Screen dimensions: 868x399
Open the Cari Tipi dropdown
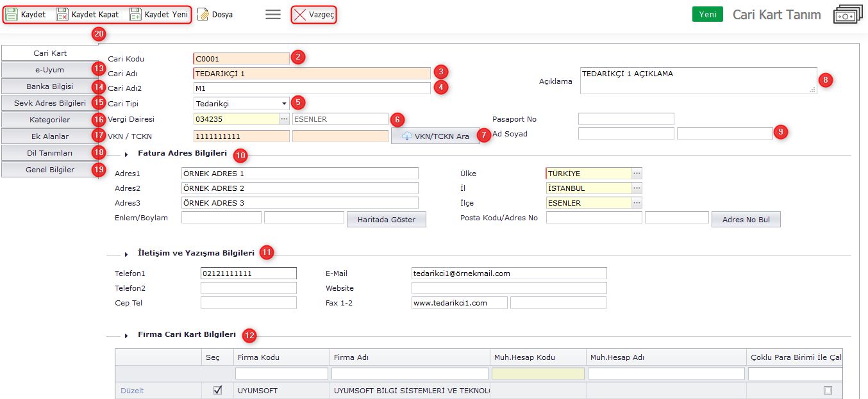(x=284, y=103)
